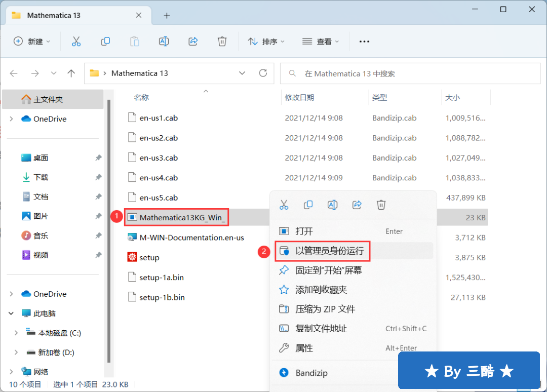The width and height of the screenshot is (547, 392).
Task: Close the Mathematica 13 tab
Action: [138, 15]
